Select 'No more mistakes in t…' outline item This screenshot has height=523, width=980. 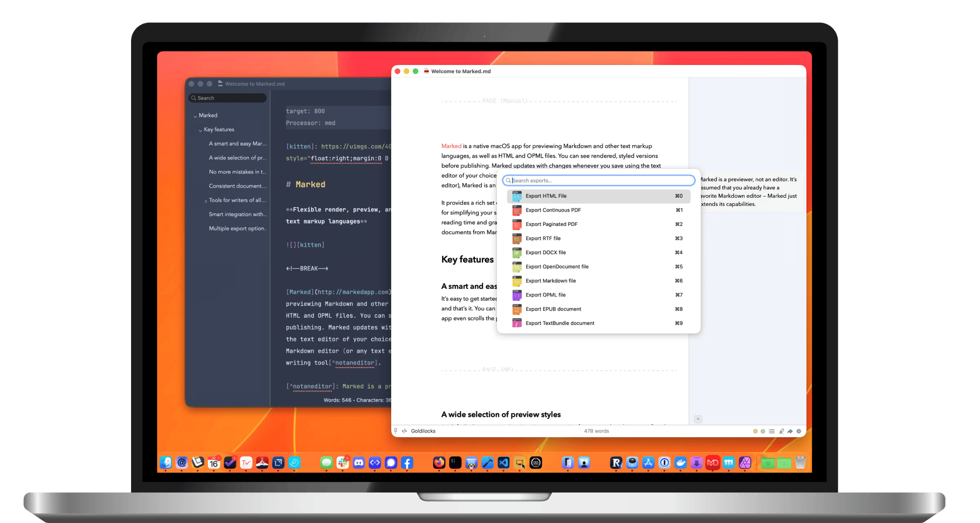[238, 172]
